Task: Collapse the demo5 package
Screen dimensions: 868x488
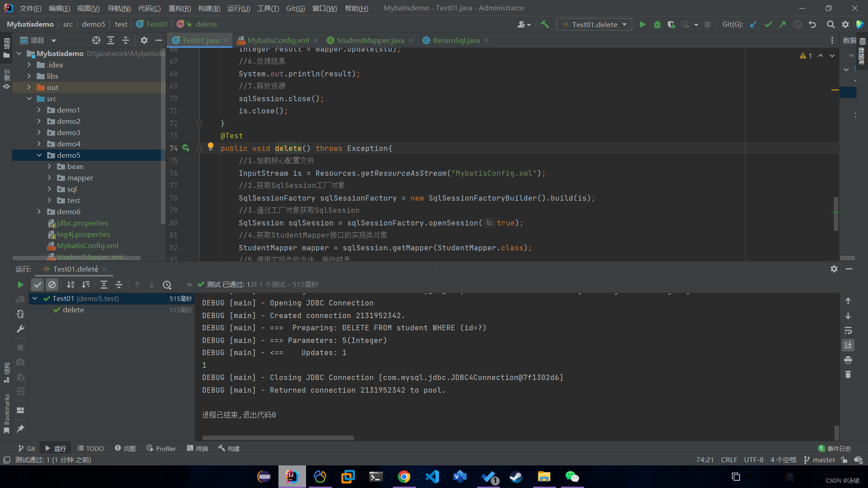Action: point(39,155)
